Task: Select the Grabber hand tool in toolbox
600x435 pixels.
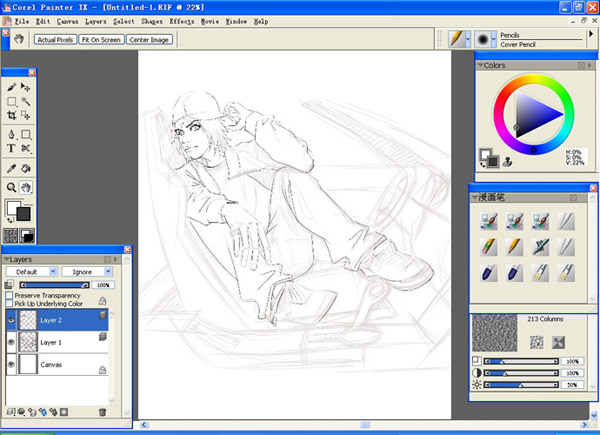Action: point(26,186)
